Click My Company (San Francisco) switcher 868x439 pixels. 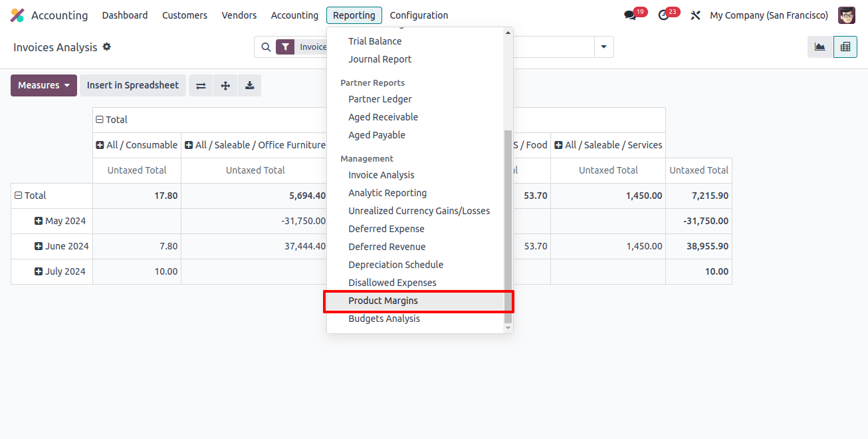pyautogui.click(x=769, y=15)
